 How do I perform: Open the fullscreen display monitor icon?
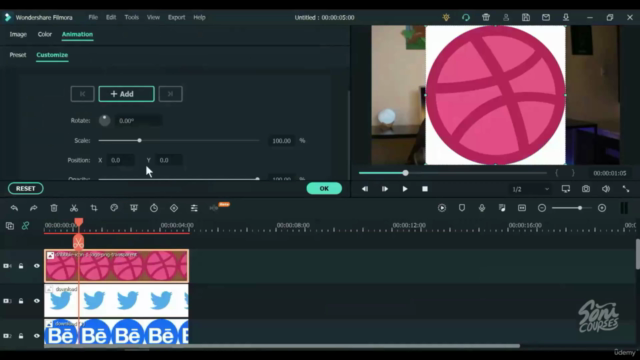coord(566,189)
